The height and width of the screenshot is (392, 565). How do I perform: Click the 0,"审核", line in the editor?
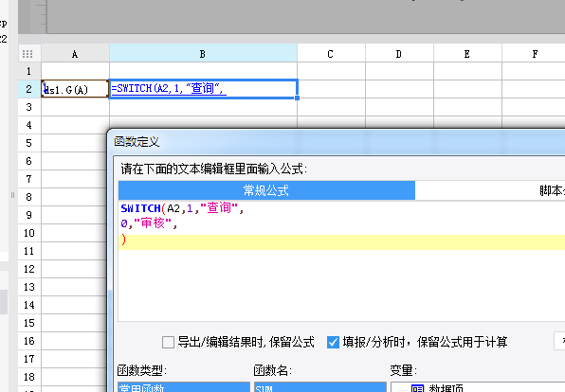click(x=149, y=223)
